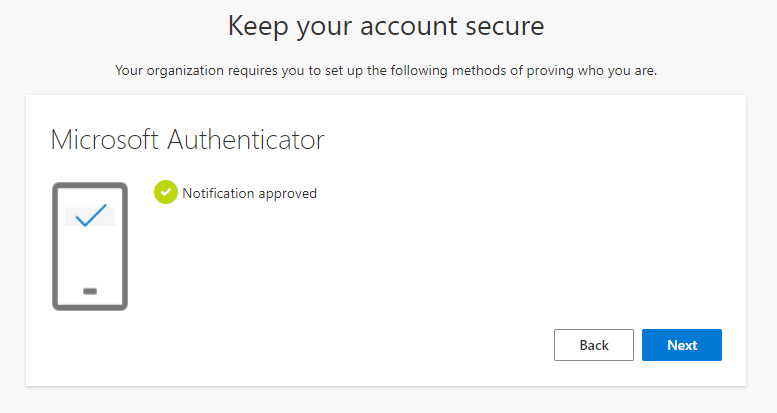This screenshot has width=777, height=413.
Task: Click the word "Keep" in the page title
Action: [258, 27]
